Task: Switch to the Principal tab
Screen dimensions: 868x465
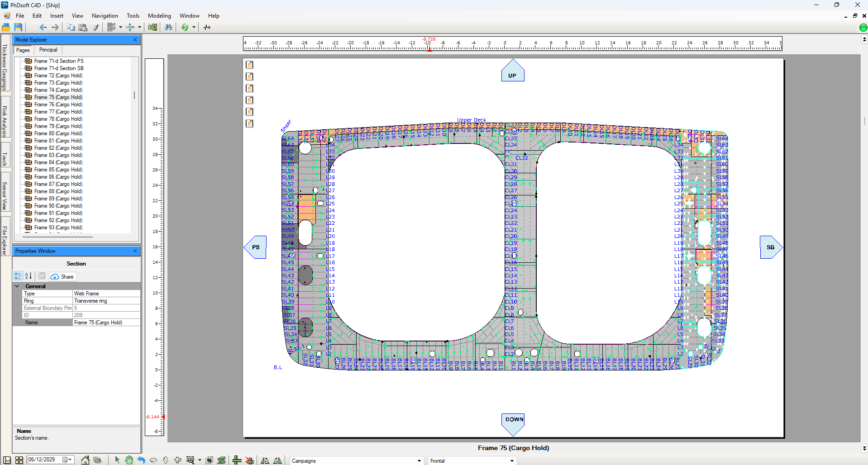Action: click(48, 50)
